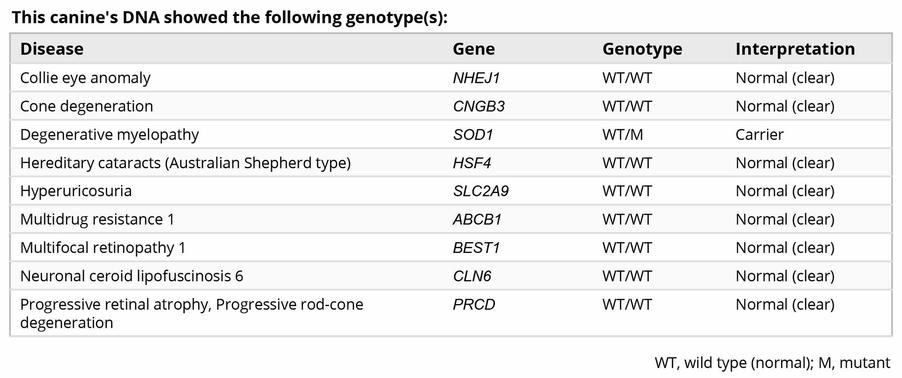Click the PRCD gene name

point(473,304)
